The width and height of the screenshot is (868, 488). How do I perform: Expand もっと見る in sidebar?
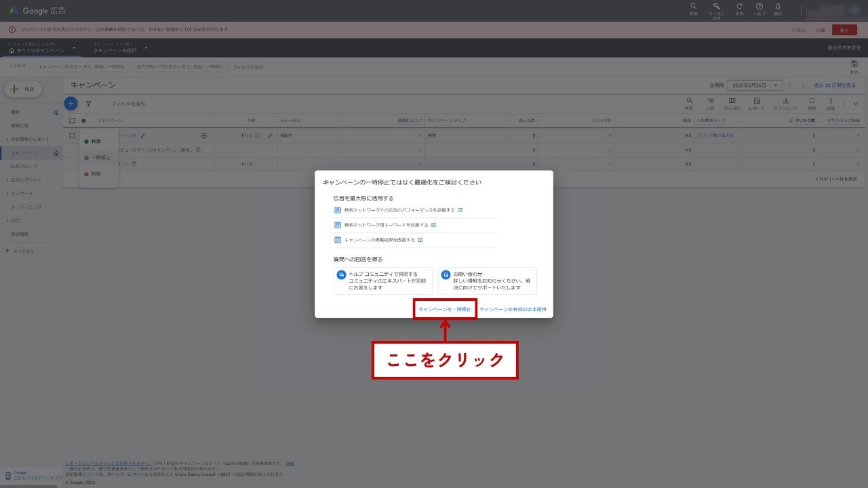20,251
